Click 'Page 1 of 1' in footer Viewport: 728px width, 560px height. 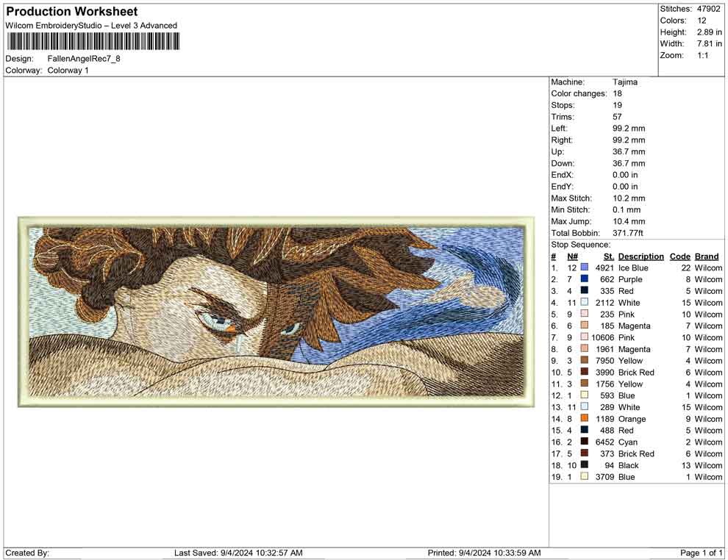[x=701, y=553]
